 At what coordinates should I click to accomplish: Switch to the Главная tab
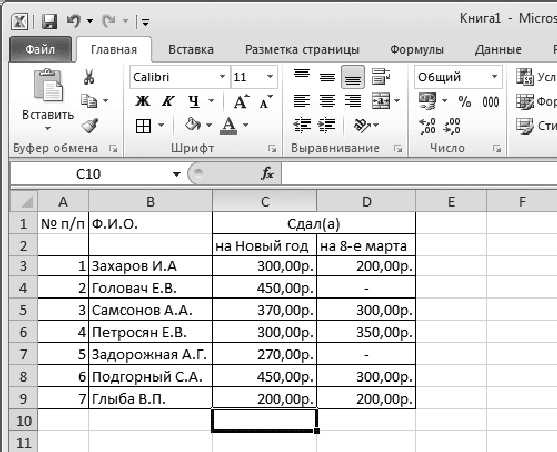[114, 50]
